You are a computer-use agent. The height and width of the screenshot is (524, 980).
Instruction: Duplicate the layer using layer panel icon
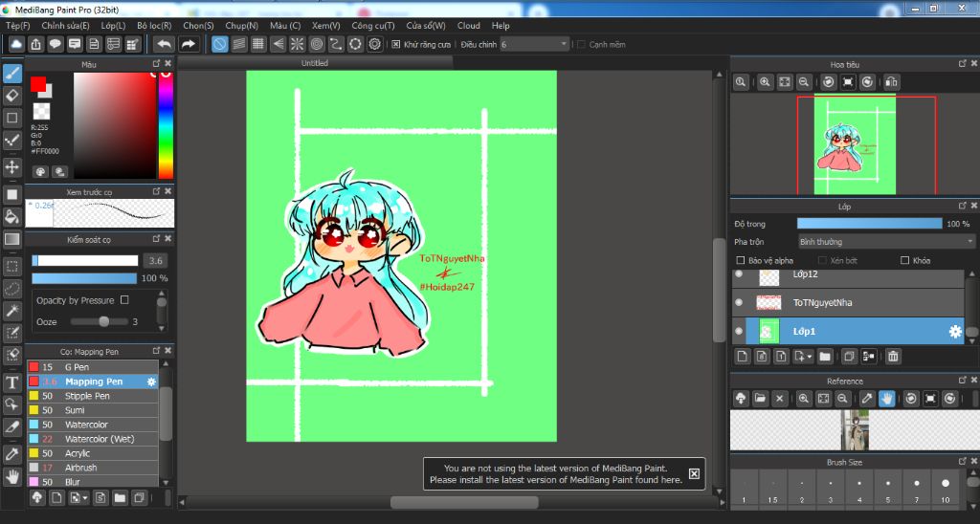click(x=849, y=356)
